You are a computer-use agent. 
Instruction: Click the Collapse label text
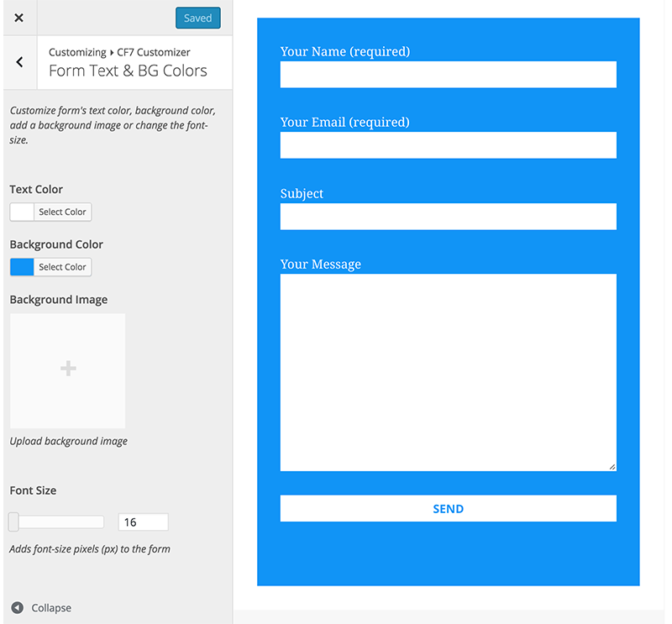[51, 608]
